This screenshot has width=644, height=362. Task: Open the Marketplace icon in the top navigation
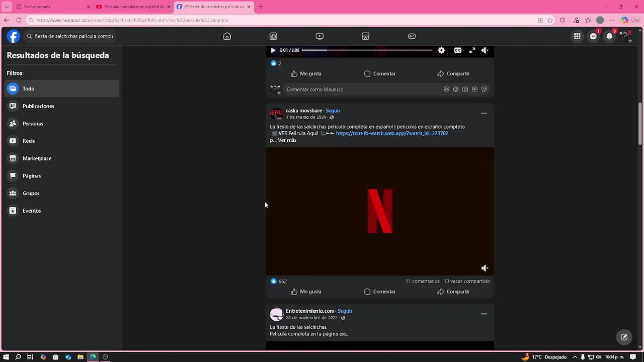click(366, 36)
